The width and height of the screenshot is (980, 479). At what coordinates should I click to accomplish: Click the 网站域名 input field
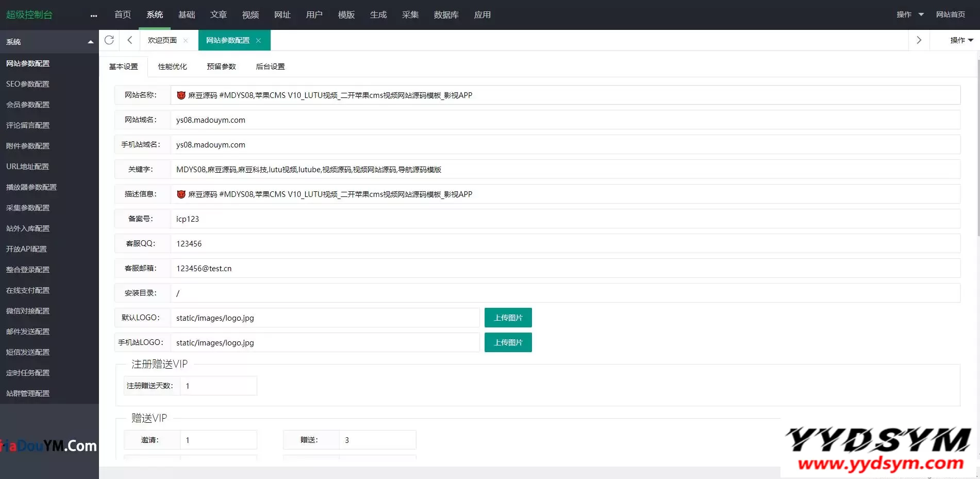click(x=565, y=120)
